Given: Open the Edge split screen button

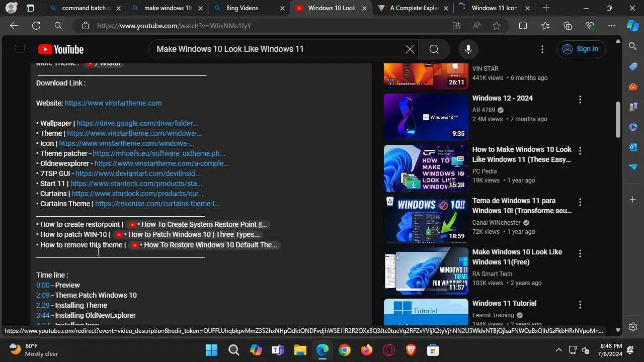Looking at the screenshot, I should 523,26.
